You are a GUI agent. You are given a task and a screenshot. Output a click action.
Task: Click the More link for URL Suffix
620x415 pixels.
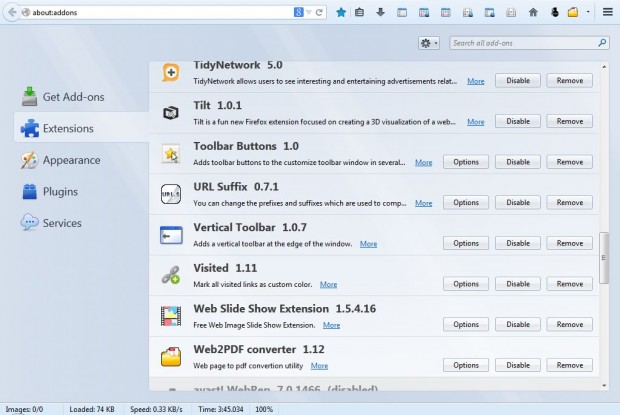pos(423,203)
